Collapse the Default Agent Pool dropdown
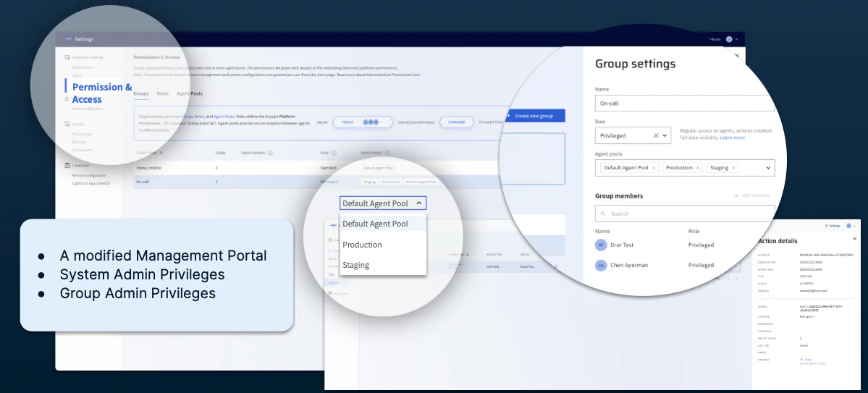Viewport: 868px width, 393px height. click(419, 203)
